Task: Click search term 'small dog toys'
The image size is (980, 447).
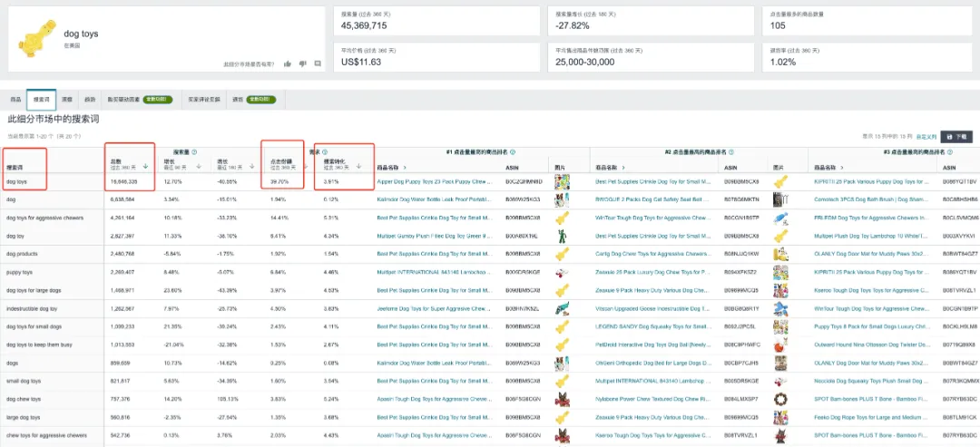Action: pos(24,381)
